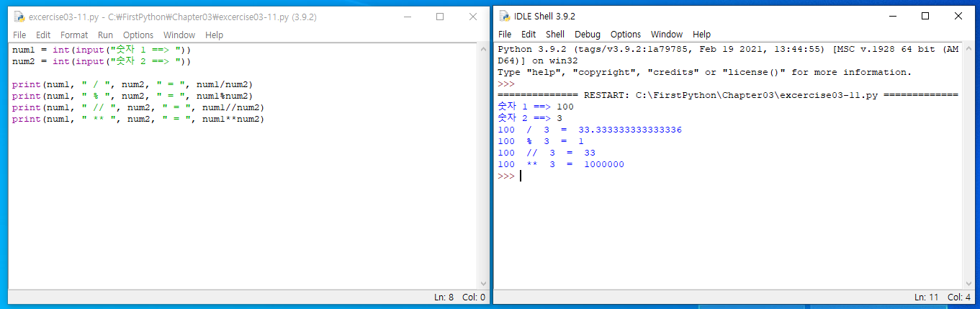Click the 'Ln: 8' status in editor

click(444, 297)
